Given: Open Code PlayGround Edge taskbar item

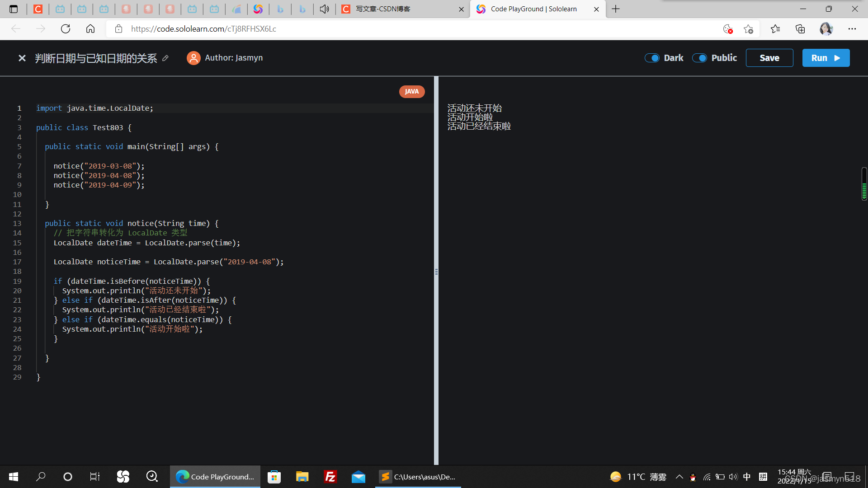Looking at the screenshot, I should click(x=215, y=477).
